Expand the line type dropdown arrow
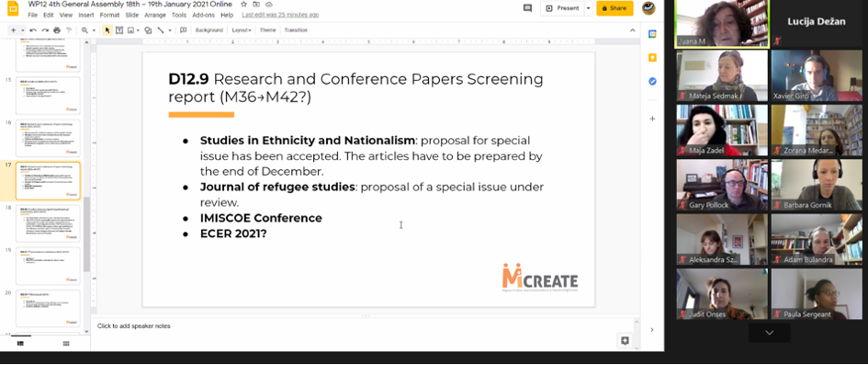The width and height of the screenshot is (868, 365). tap(169, 30)
